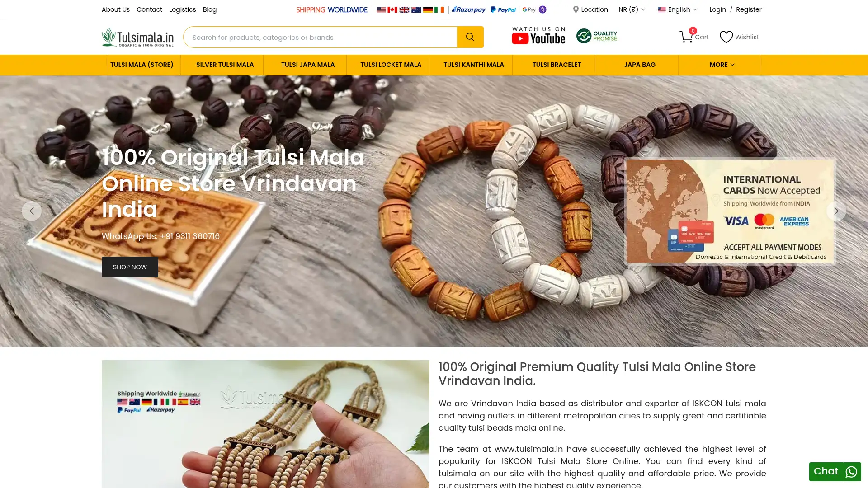Open the Register link
868x488 pixels.
tap(749, 9)
